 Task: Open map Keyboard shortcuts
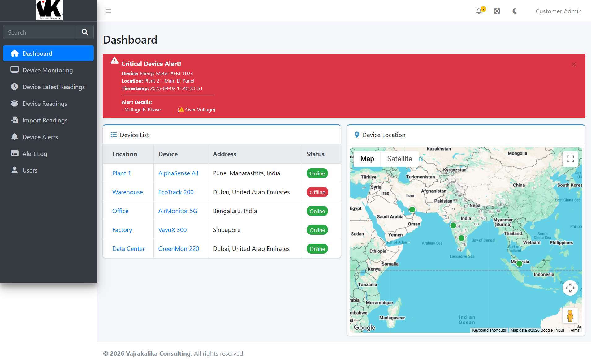click(489, 330)
